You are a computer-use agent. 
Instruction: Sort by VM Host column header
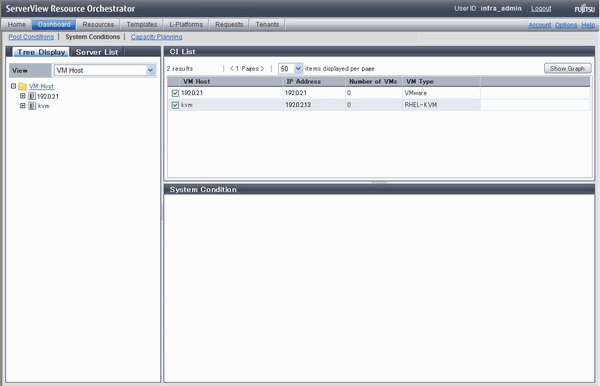pos(231,81)
